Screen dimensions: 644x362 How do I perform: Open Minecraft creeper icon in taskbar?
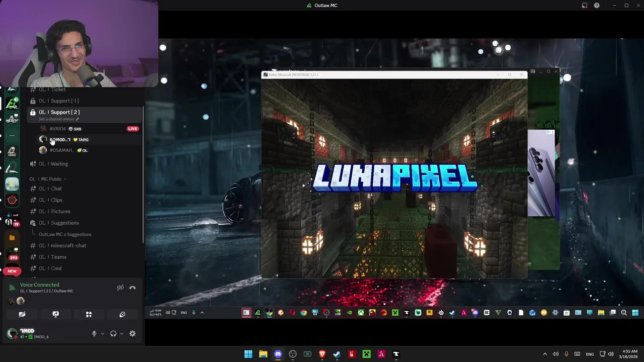coord(366,354)
